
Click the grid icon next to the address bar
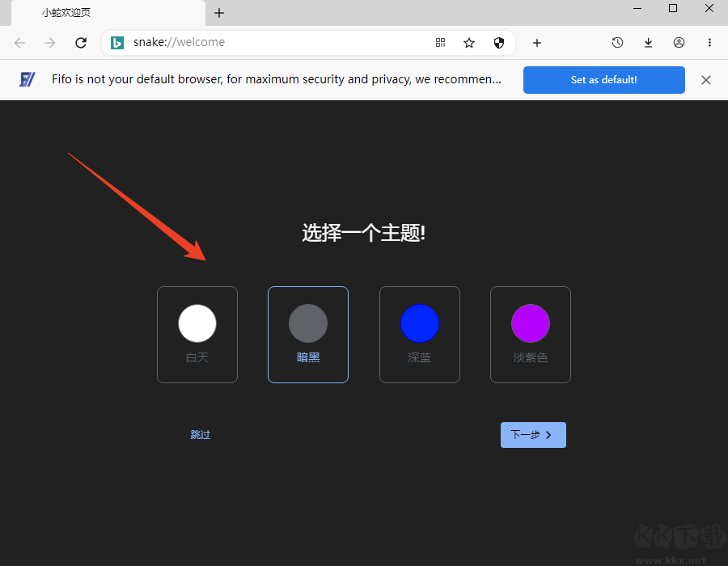click(440, 42)
